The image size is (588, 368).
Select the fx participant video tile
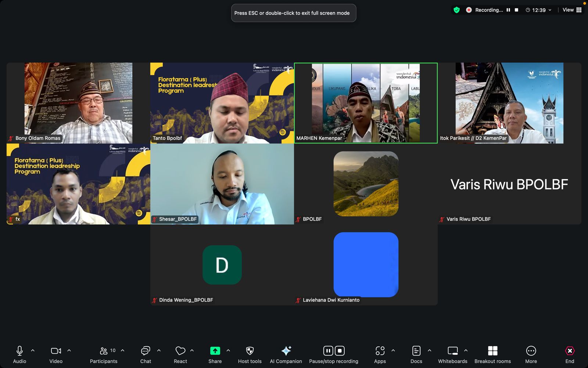coord(78,184)
